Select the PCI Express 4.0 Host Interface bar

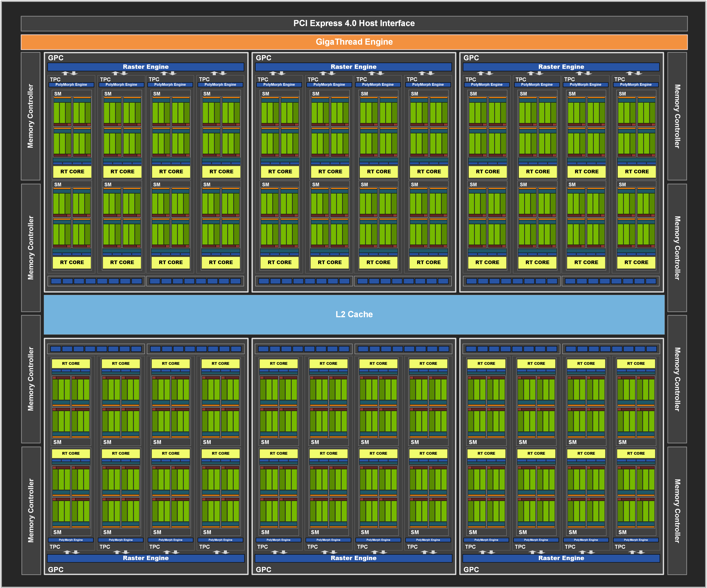pyautogui.click(x=353, y=24)
